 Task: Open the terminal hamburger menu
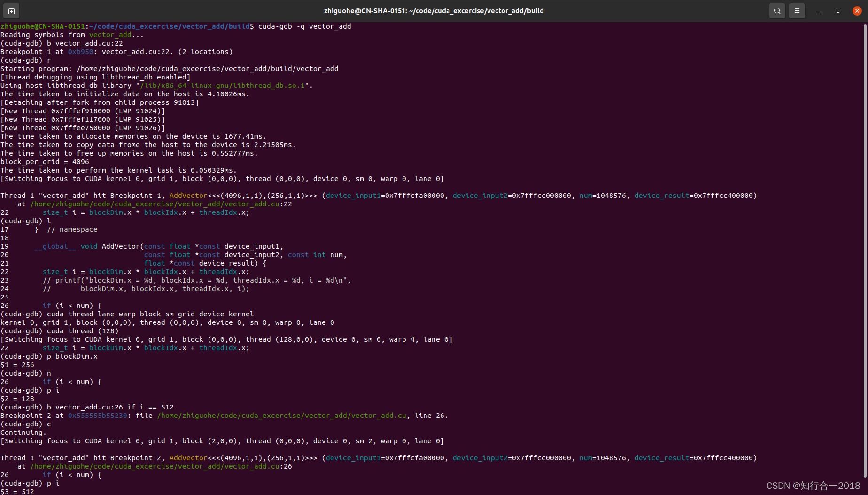pyautogui.click(x=797, y=11)
